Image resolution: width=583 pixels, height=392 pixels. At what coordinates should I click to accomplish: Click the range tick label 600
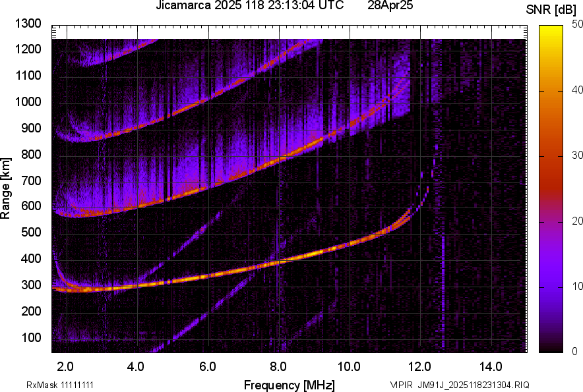[x=31, y=206]
